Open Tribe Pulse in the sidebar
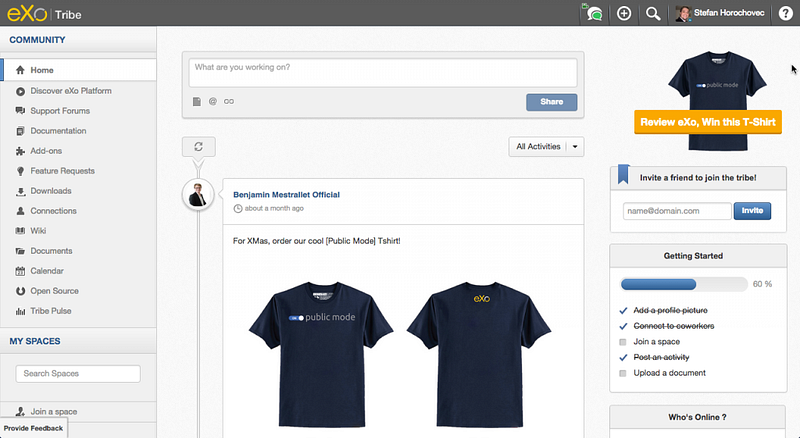The width and height of the screenshot is (800, 438). tap(51, 311)
